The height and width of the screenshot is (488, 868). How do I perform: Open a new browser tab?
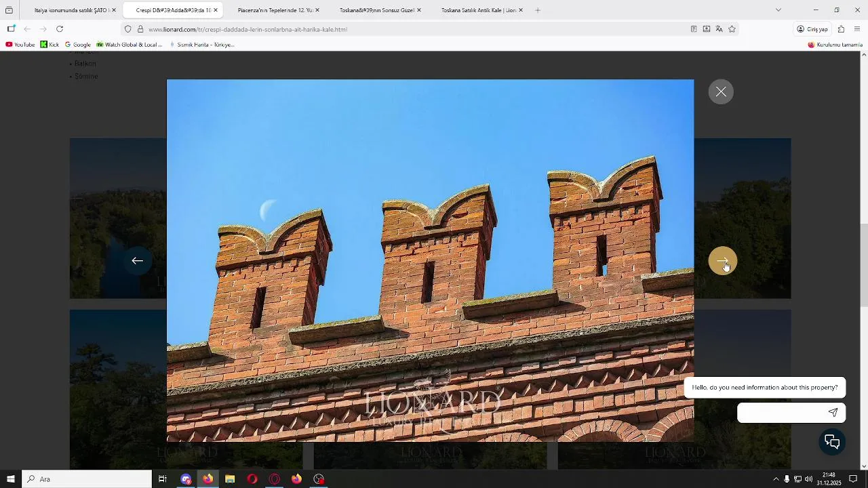pyautogui.click(x=538, y=10)
